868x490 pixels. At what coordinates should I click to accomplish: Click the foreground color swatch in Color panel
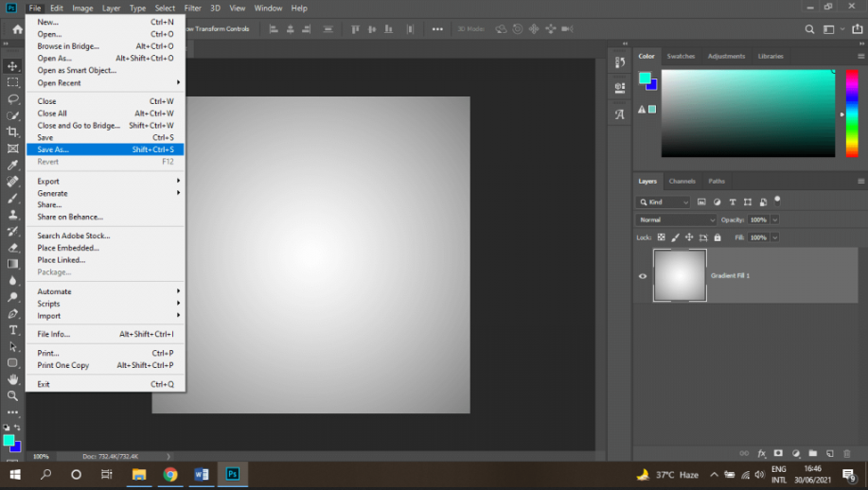645,78
